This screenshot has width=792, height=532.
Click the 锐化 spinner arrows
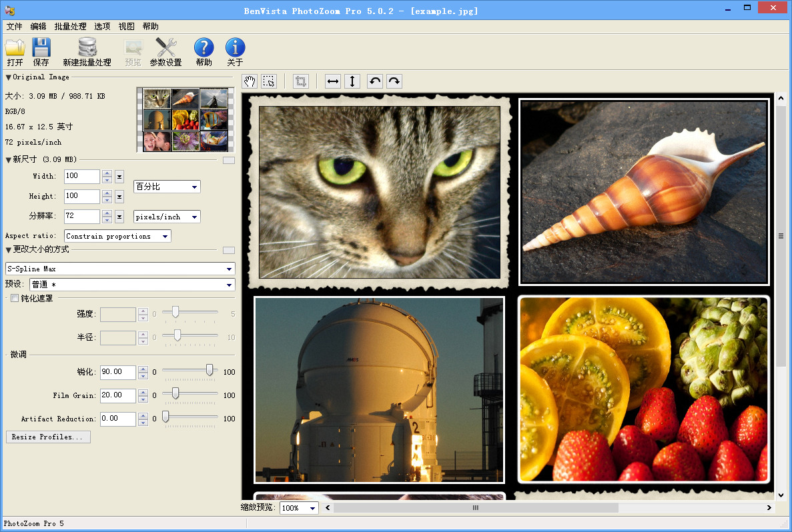point(143,373)
